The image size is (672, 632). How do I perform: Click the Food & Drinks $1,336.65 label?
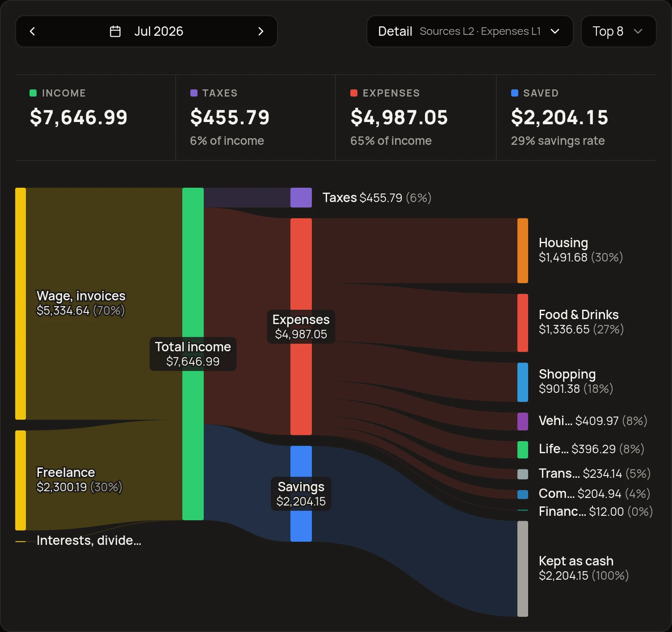[581, 322]
